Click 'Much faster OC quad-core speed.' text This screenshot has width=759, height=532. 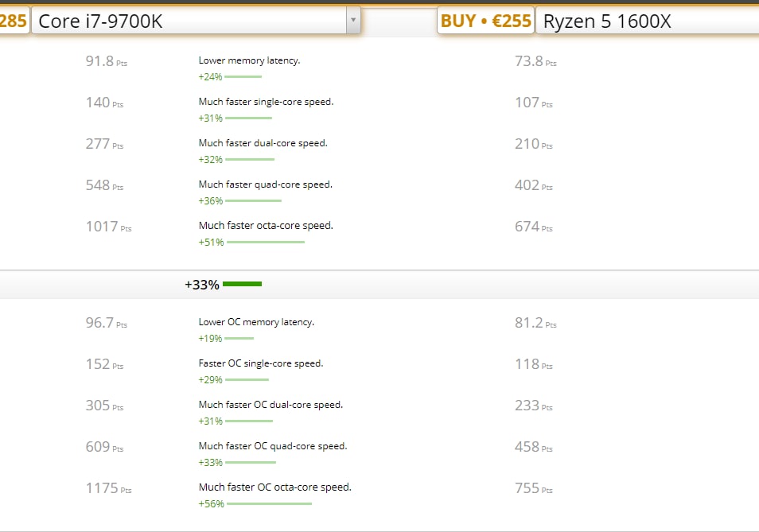(273, 446)
